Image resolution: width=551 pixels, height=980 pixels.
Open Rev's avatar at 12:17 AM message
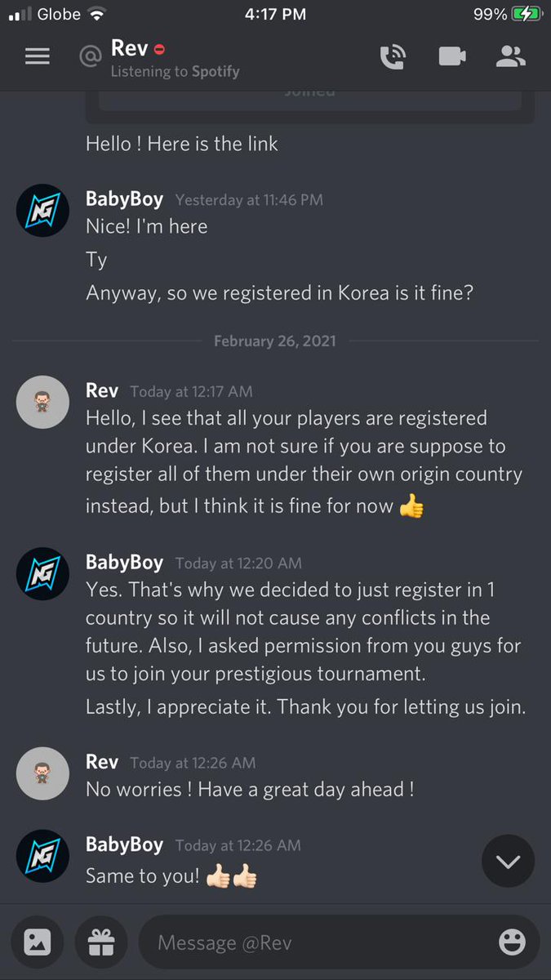(x=42, y=402)
